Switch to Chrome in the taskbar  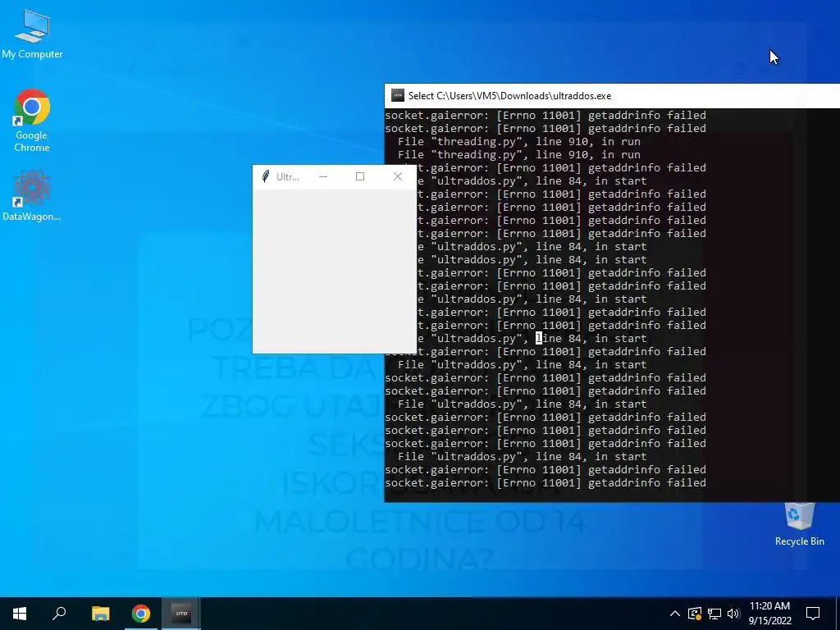click(141, 614)
